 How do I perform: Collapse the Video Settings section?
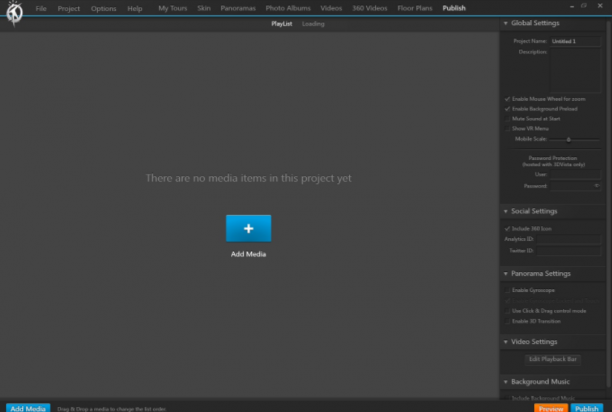505,342
